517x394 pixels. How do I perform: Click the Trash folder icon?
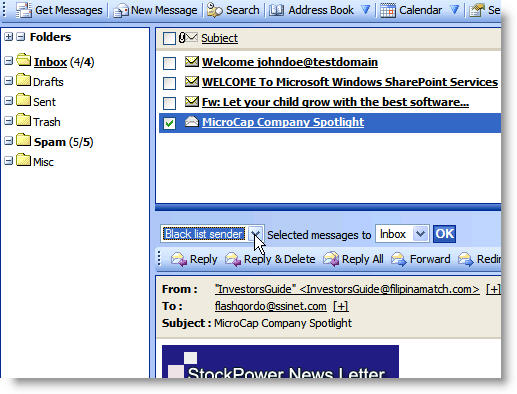[24, 120]
